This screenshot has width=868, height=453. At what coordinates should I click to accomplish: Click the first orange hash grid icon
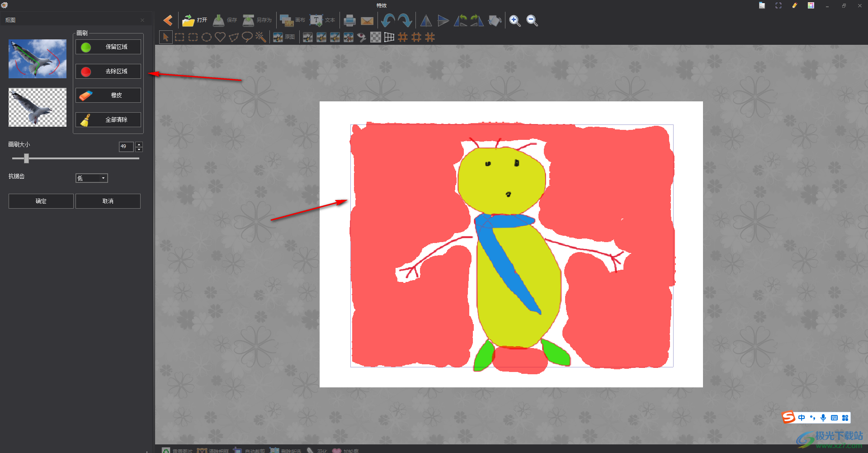403,37
